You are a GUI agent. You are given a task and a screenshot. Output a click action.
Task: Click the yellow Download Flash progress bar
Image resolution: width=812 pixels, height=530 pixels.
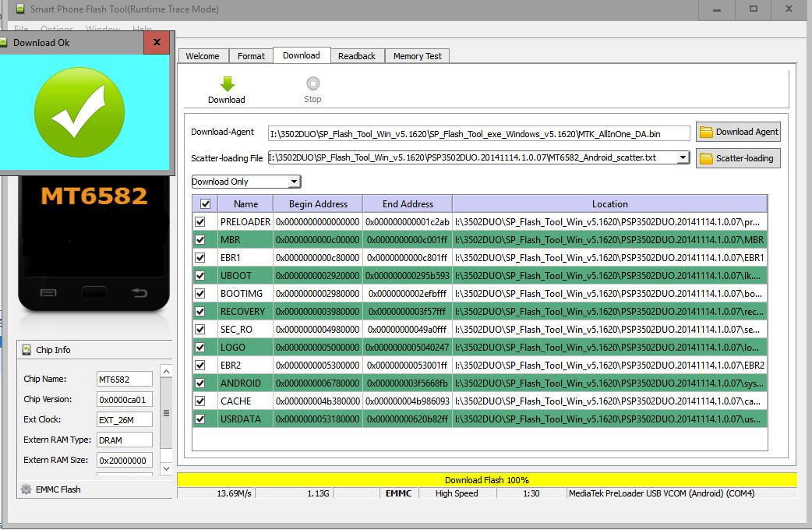point(486,480)
